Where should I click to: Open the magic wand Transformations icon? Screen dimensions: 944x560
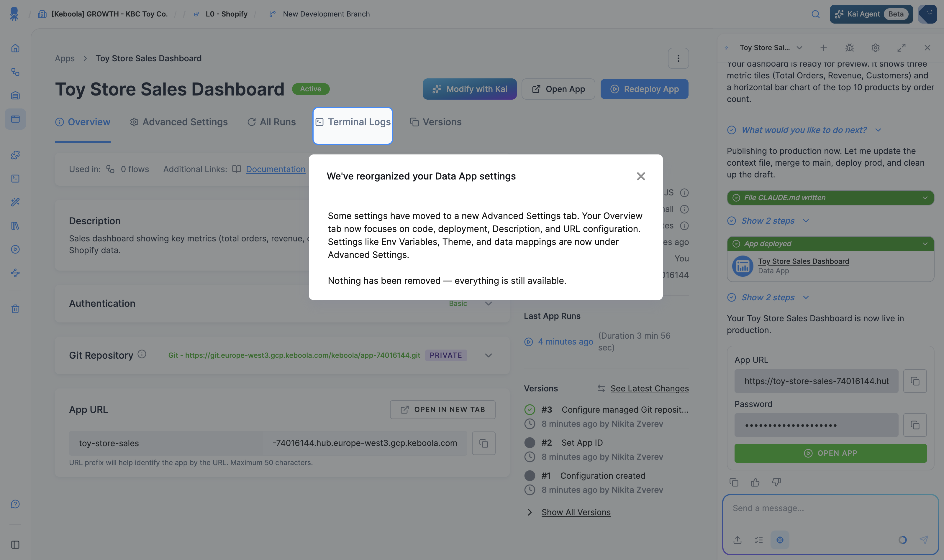pos(15,202)
